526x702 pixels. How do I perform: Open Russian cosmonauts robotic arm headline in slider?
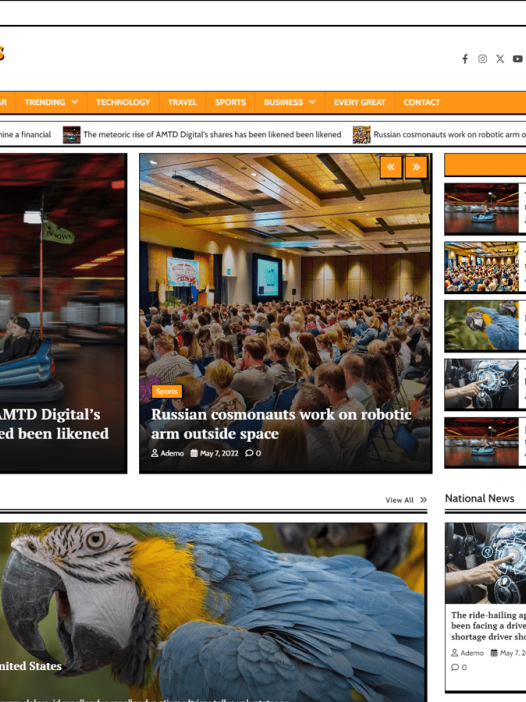[x=281, y=424]
